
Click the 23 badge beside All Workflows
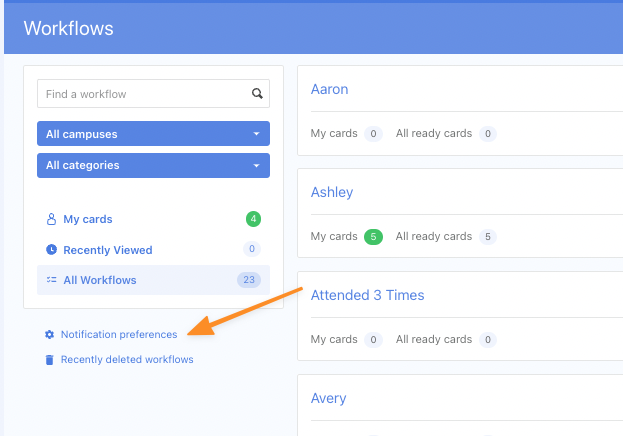click(x=249, y=280)
